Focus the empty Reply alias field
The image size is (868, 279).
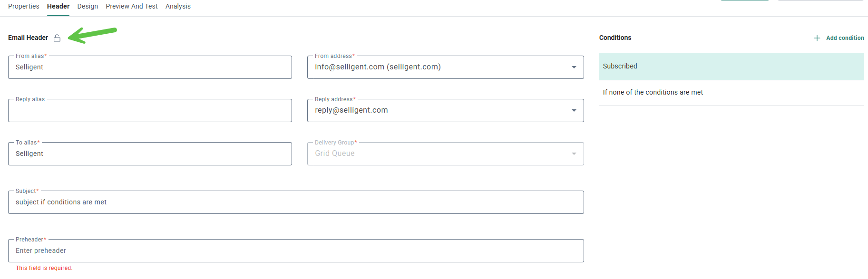[x=150, y=111]
